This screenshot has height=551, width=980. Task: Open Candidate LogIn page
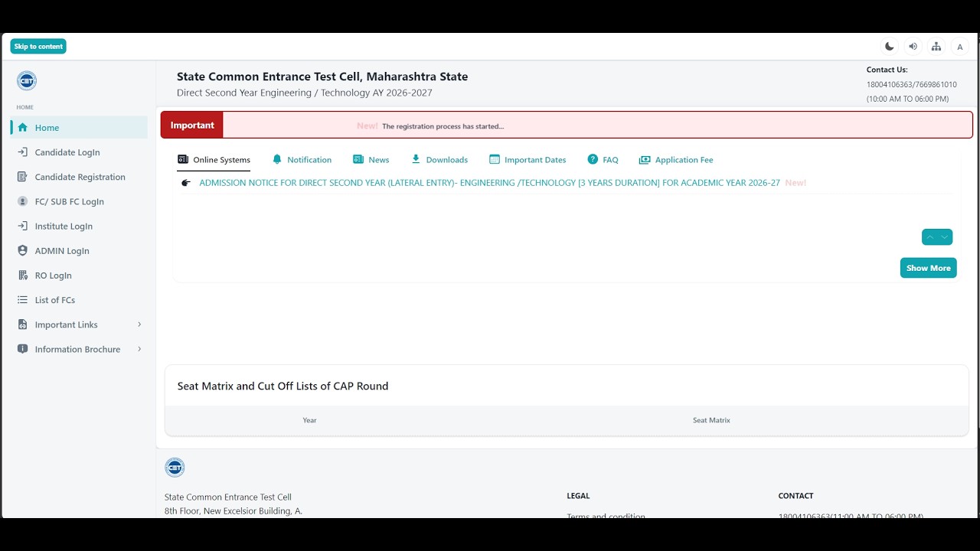80,152
